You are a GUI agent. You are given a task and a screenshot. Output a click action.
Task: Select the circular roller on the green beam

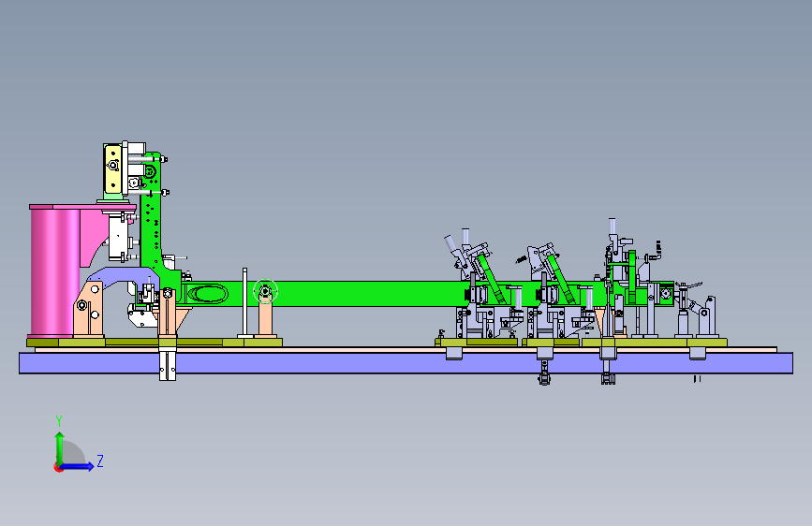coord(266,291)
